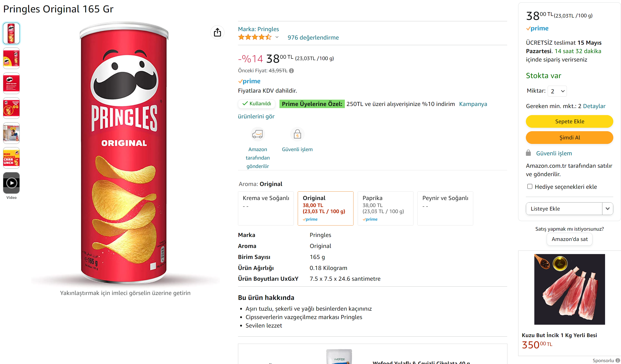This screenshot has width=621, height=364.
Task: Expand the Listeye Ekle dropdown arrow
Action: (x=607, y=209)
